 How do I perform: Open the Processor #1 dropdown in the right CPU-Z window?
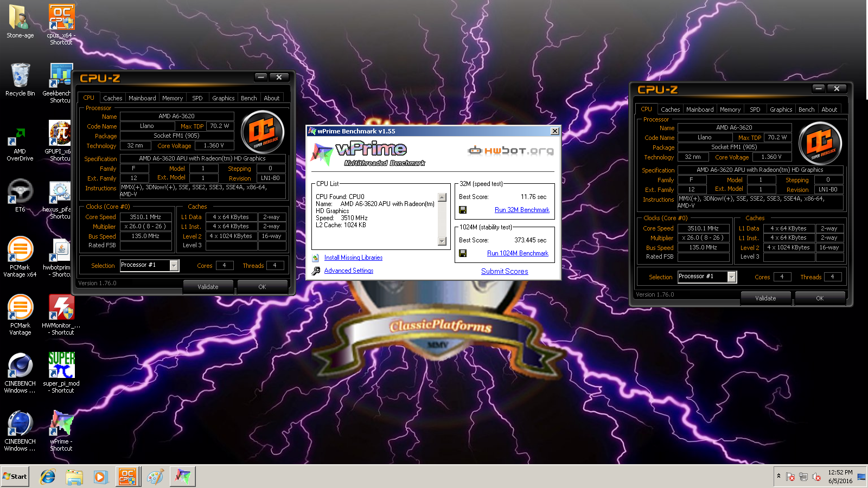click(x=732, y=277)
